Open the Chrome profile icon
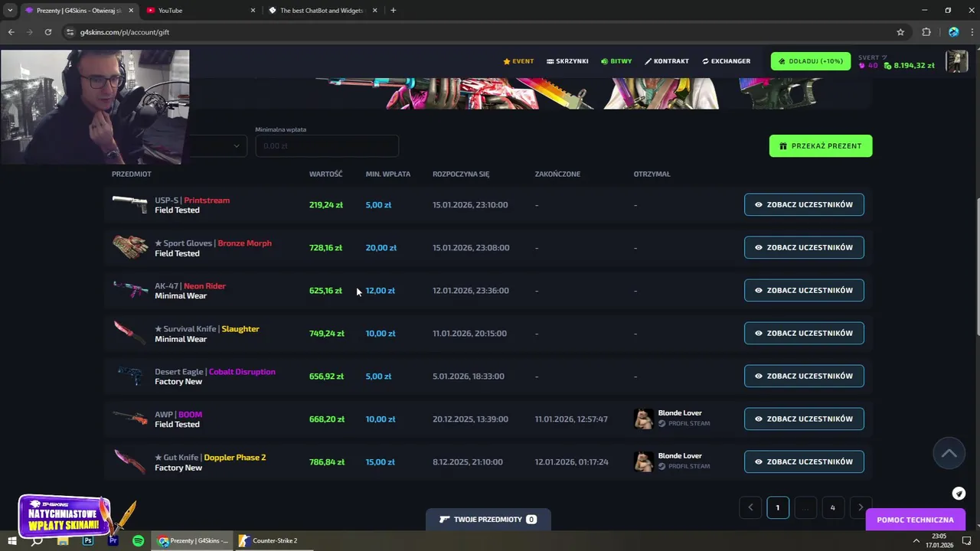Image resolution: width=980 pixels, height=551 pixels. pos(953,32)
